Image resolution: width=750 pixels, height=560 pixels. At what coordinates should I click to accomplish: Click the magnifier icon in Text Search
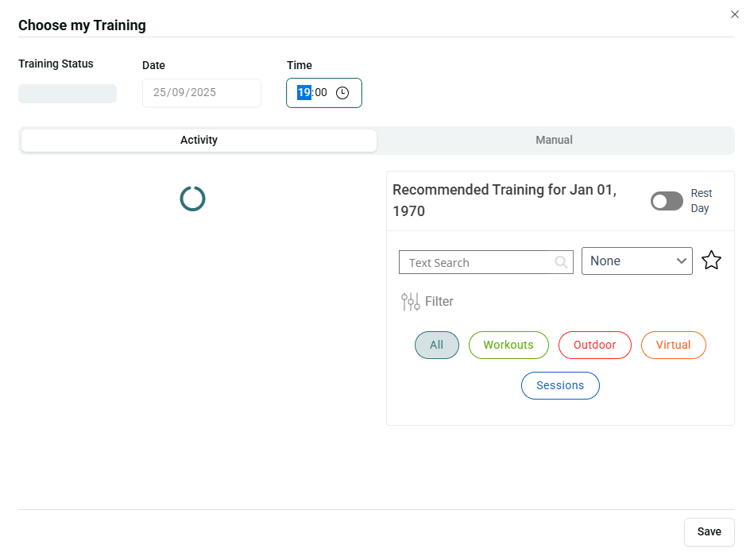click(561, 262)
